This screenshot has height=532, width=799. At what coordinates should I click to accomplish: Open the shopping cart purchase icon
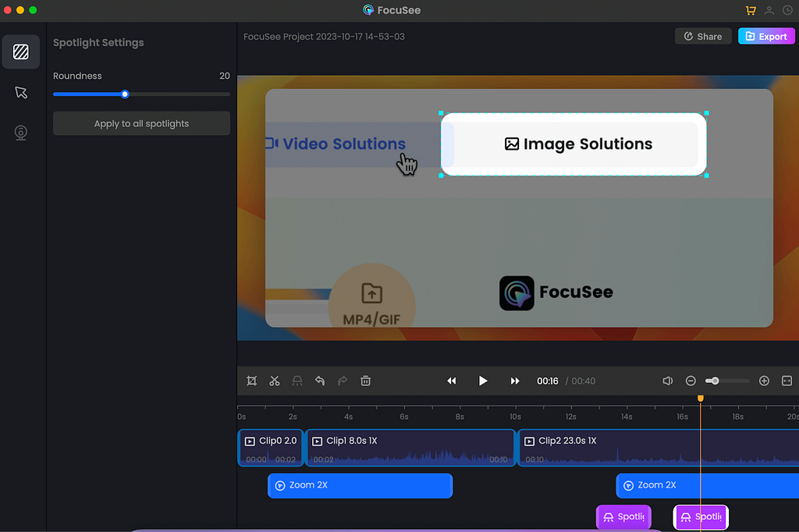(x=751, y=10)
